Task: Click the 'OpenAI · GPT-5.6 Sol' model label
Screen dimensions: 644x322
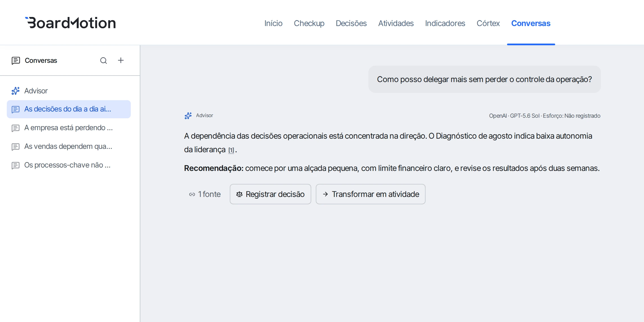Action: point(514,116)
